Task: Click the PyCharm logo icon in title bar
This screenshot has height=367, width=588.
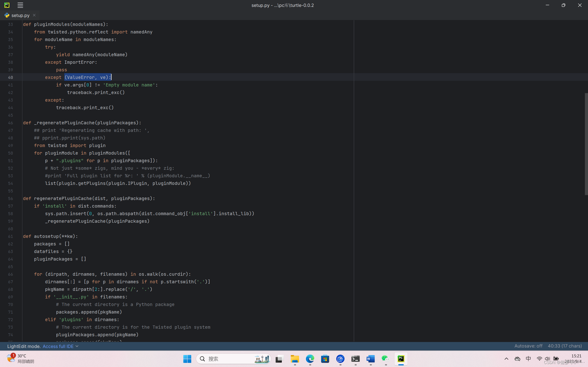Action: click(x=7, y=5)
